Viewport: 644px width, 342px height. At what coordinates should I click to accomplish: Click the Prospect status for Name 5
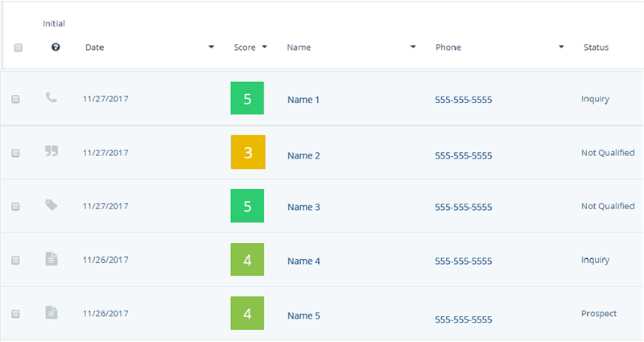[x=599, y=314]
